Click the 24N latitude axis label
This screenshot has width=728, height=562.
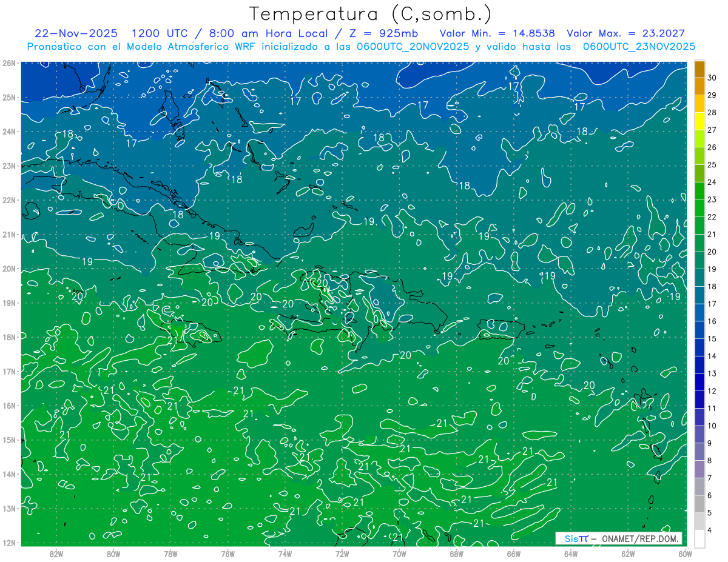[x=8, y=132]
